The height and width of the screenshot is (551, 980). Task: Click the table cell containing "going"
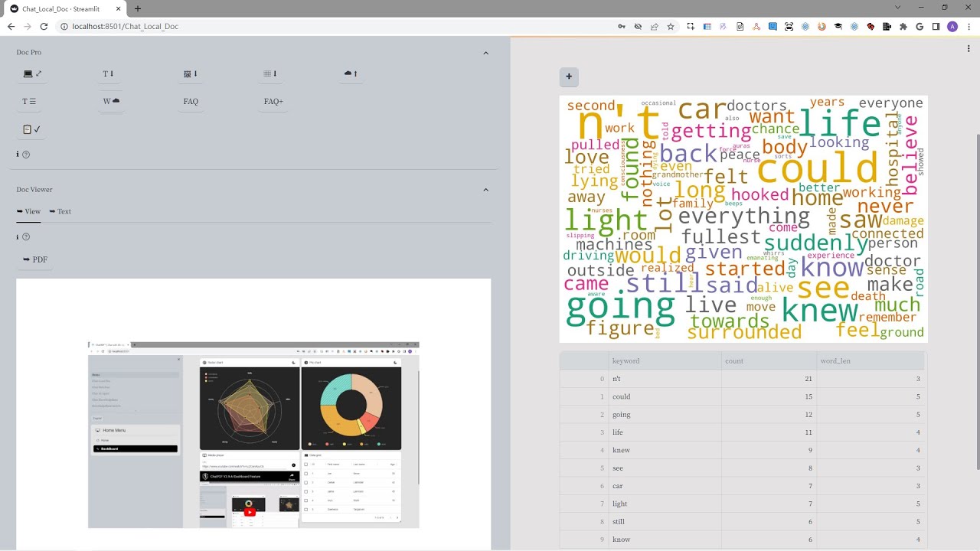tap(664, 415)
